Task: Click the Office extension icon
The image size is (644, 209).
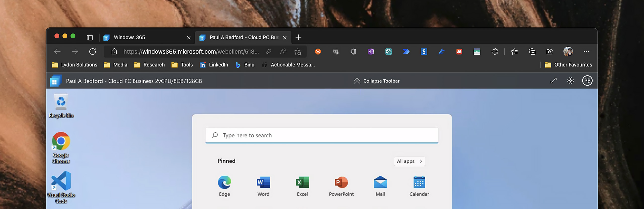Action: point(353,52)
